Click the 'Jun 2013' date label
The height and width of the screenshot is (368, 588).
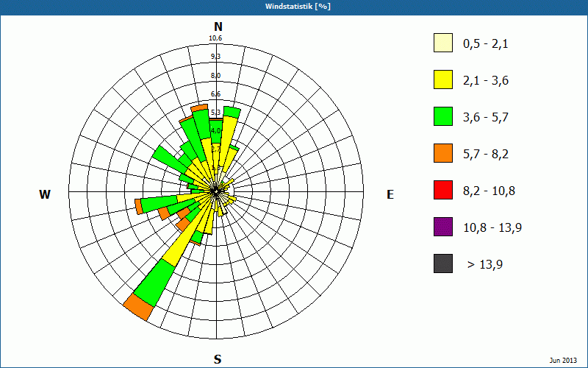[563, 361]
